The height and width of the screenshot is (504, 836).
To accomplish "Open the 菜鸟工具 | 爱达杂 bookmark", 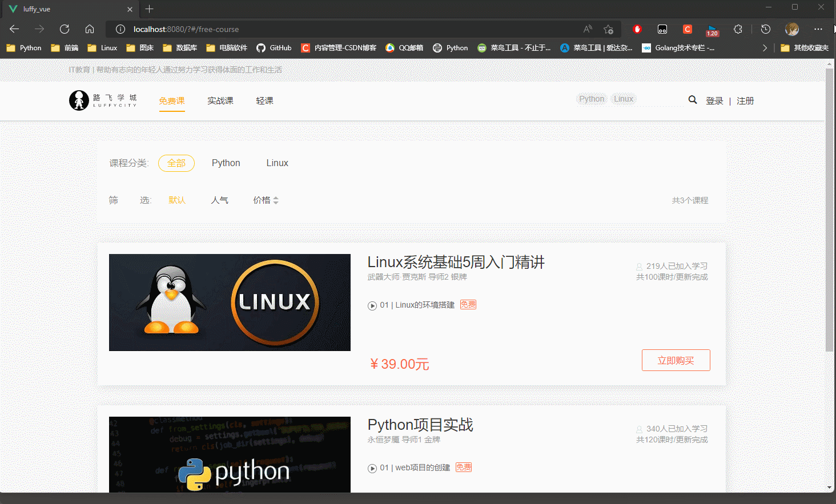I will tap(596, 48).
